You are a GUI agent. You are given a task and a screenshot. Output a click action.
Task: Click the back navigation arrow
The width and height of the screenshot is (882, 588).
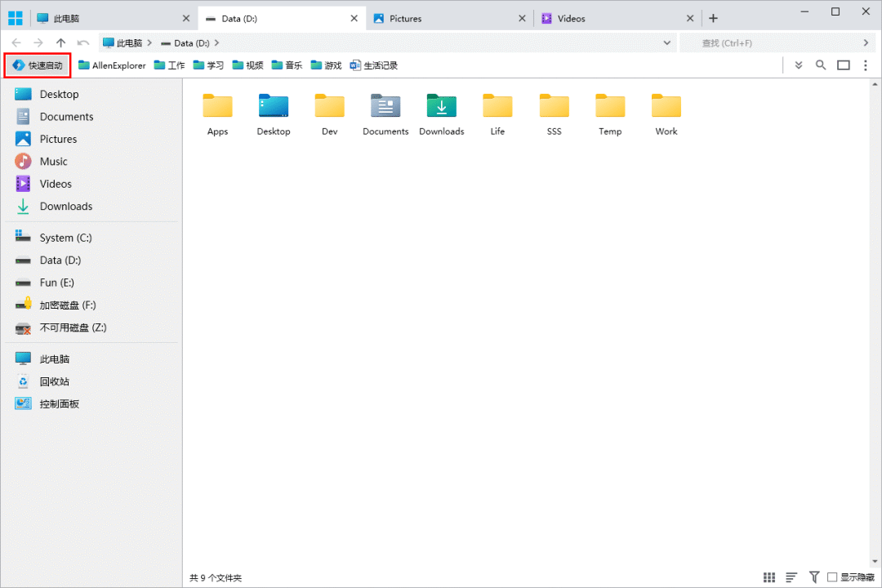coord(16,42)
